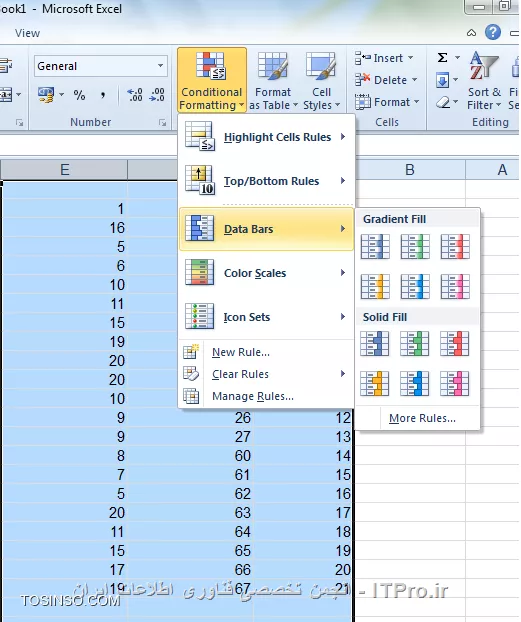Screen dimensions: 521x622
Task: Choose Purple Solid Fill data bar
Action: coord(455,384)
